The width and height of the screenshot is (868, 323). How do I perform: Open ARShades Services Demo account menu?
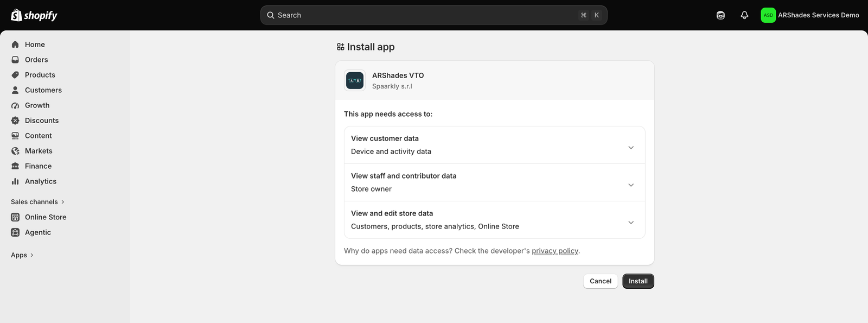pyautogui.click(x=810, y=15)
